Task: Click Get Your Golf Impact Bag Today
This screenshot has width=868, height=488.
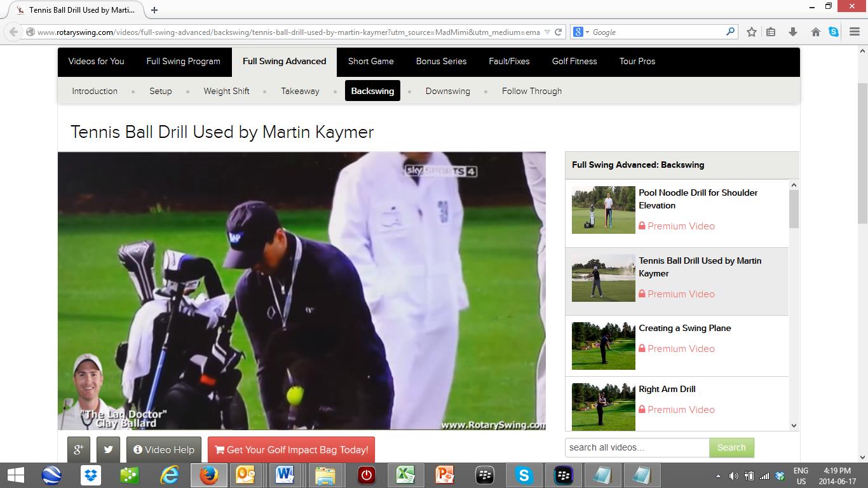Action: coord(291,450)
